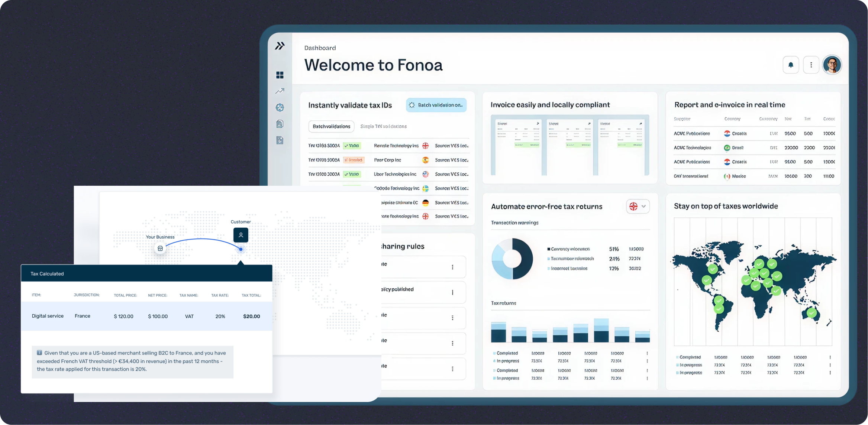Open the document icon in sidebar
Viewport: 868px width, 425px height.
[x=280, y=124]
